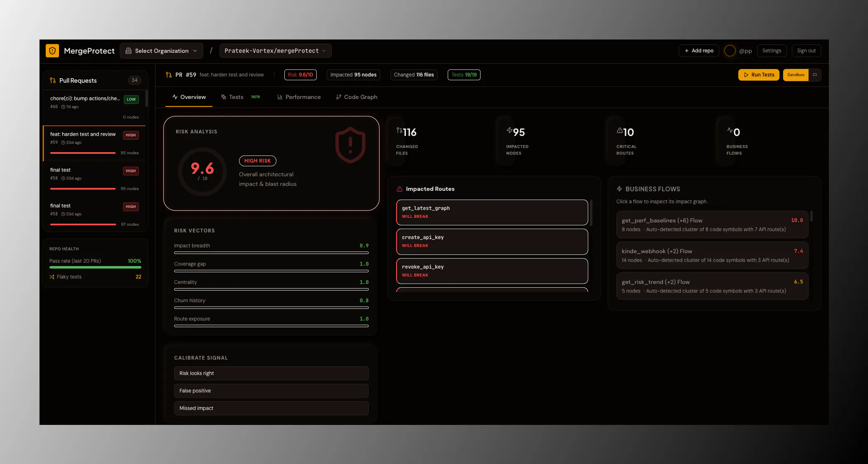868x464 pixels.
Task: Click the Code Graph tab branch icon
Action: tap(339, 97)
